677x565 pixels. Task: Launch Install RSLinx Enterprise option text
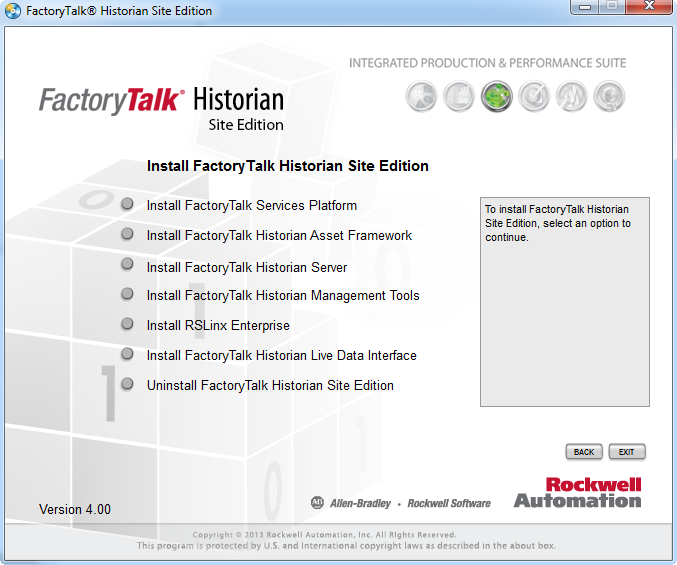tap(218, 325)
